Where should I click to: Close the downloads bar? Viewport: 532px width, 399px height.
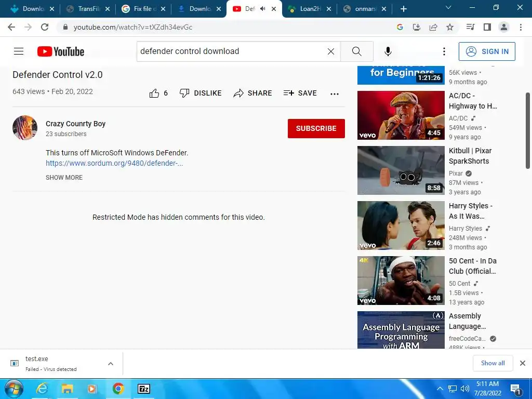pyautogui.click(x=523, y=363)
